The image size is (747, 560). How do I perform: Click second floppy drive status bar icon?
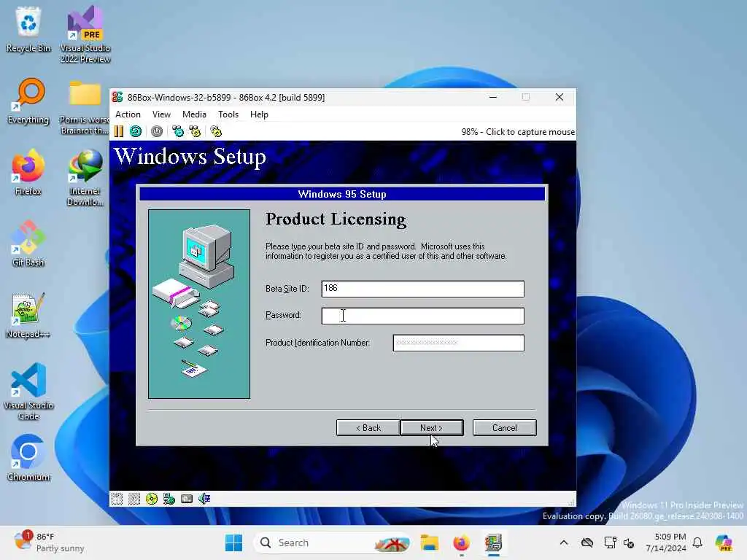click(x=134, y=499)
